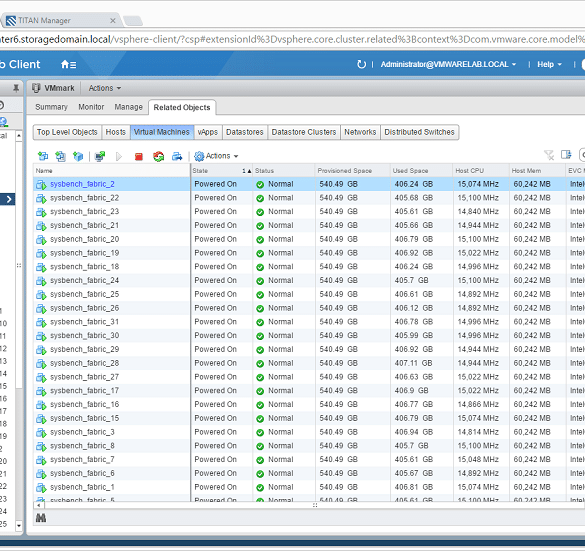Select the sysbench_fabric_17 row
The image size is (585, 551).
tap(309, 391)
